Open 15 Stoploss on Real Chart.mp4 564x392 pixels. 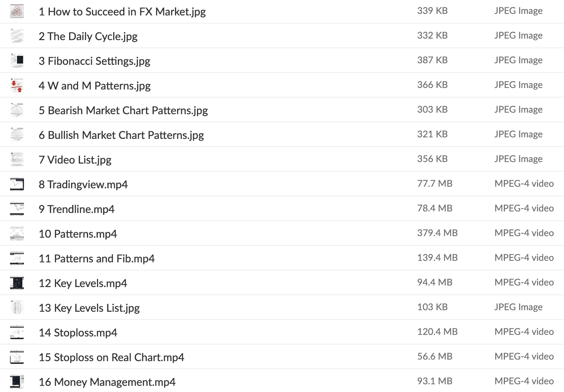tap(112, 357)
